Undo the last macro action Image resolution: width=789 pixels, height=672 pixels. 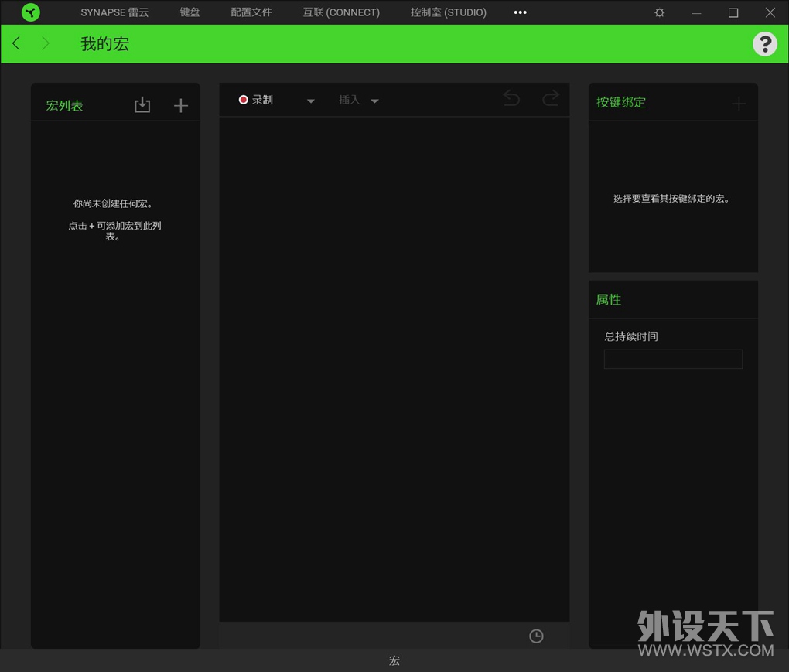click(x=511, y=98)
